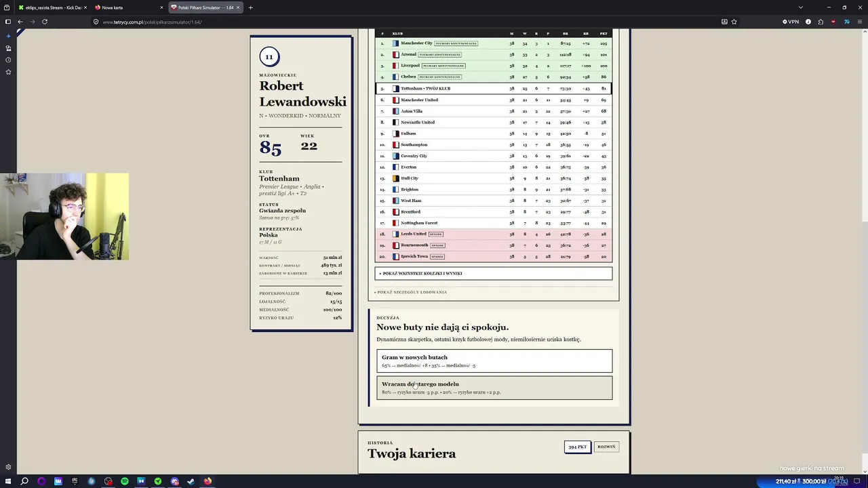Select Chelsea row in league table
Image resolution: width=868 pixels, height=488 pixels.
click(x=494, y=77)
